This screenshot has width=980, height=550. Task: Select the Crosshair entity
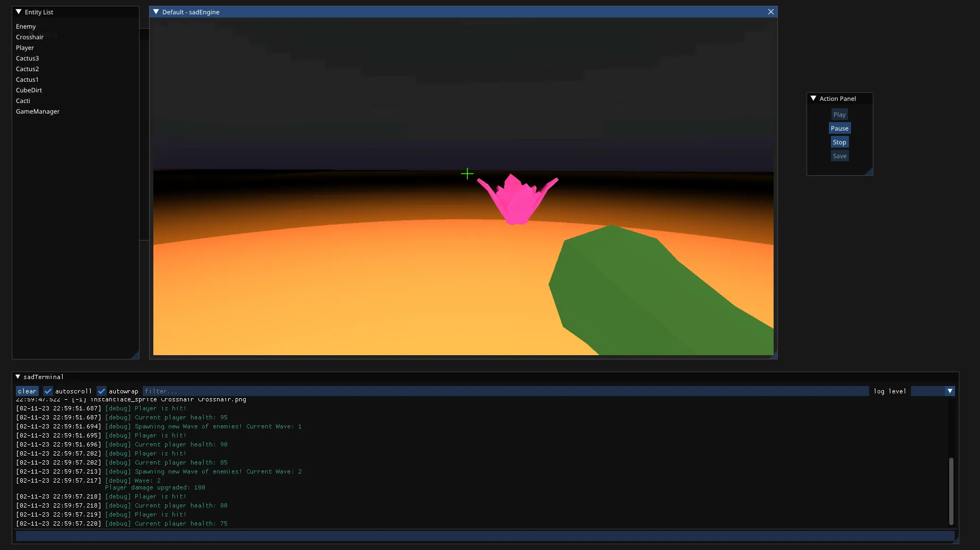[30, 37]
